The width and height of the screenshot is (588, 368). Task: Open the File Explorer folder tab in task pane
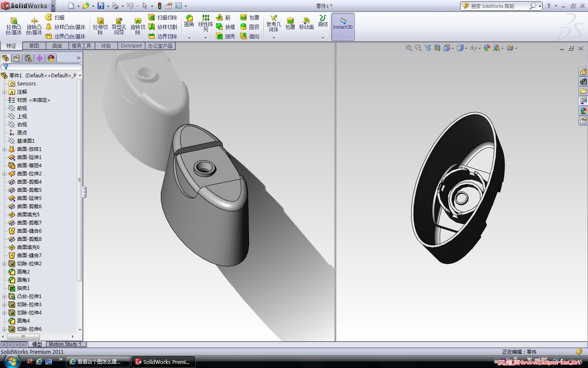(583, 91)
